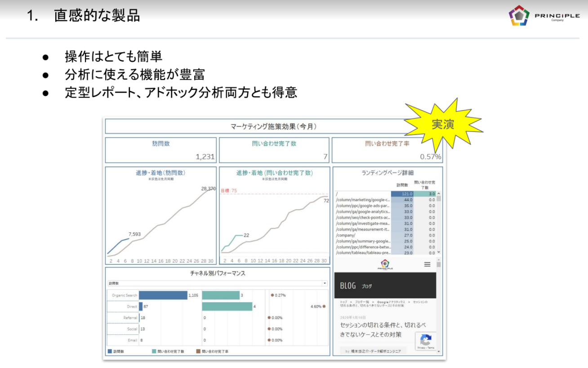Click the Organic Search blue bar

click(x=163, y=295)
